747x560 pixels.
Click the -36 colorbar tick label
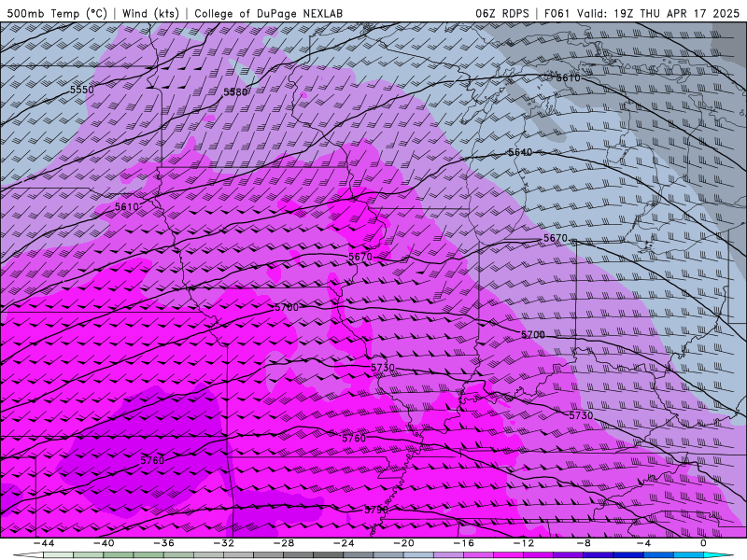(164, 543)
